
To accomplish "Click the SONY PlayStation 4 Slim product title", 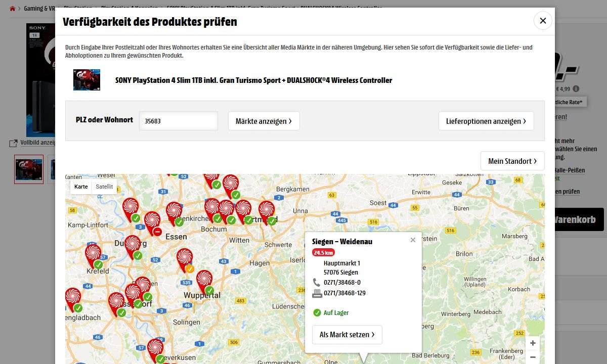I will [x=253, y=80].
